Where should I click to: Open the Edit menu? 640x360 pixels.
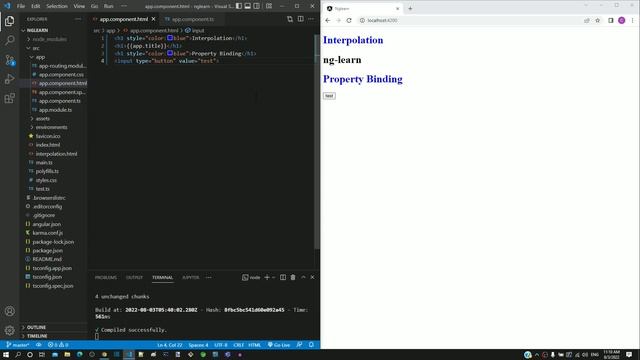tap(36, 6)
